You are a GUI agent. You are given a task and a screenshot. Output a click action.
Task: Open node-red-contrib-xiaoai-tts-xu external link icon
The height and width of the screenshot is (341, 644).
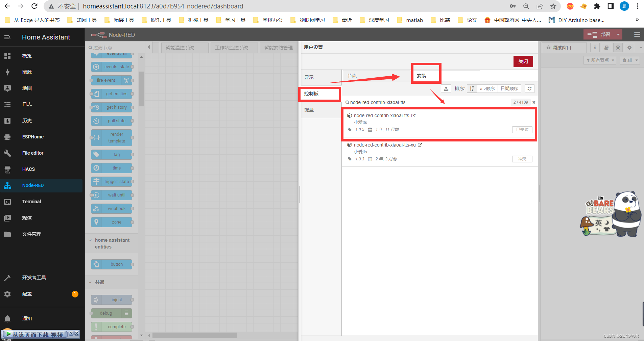pos(420,145)
